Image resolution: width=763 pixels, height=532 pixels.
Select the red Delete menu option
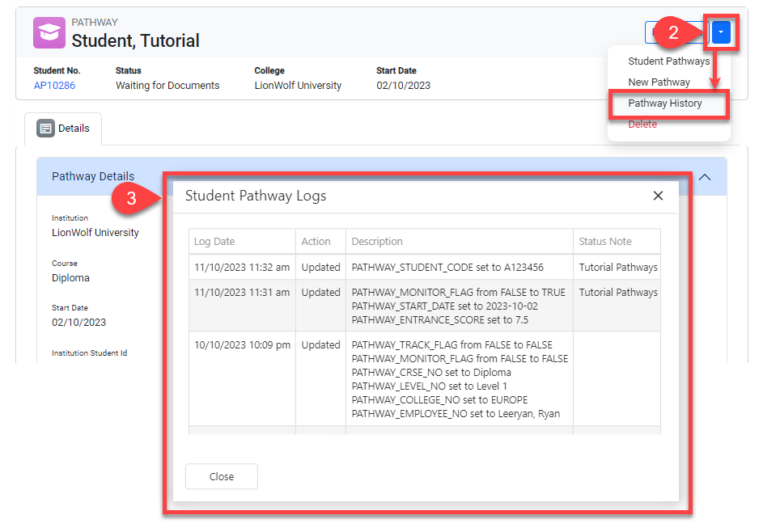[642, 125]
